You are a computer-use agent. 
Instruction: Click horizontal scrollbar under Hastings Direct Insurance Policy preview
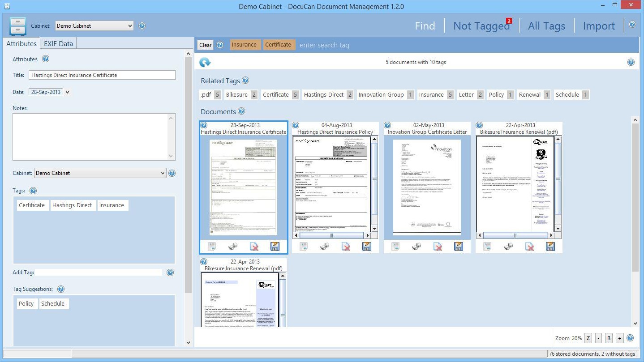tap(333, 235)
